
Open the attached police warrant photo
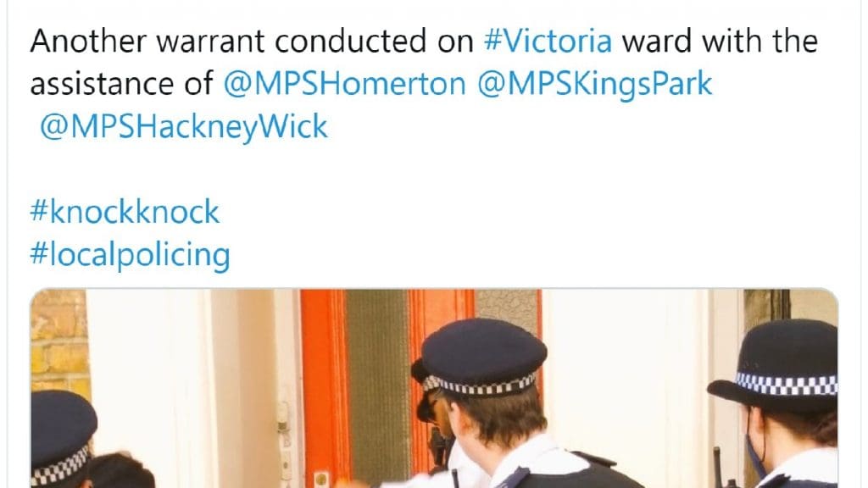(434, 388)
